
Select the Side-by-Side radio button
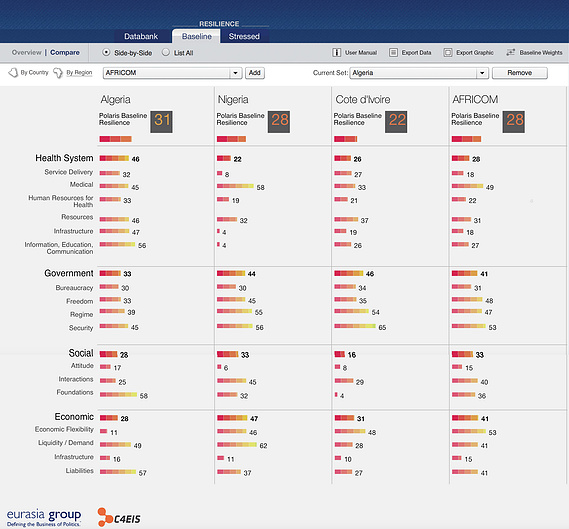coord(106,52)
